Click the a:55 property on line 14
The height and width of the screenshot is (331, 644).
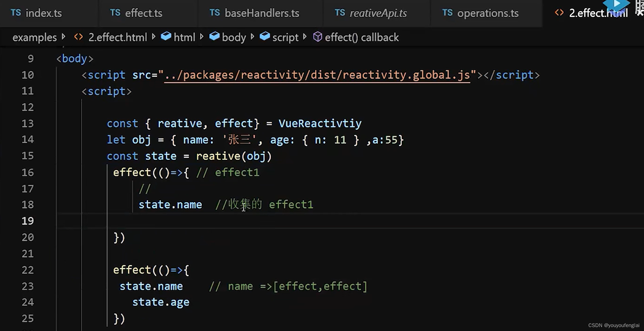385,140
